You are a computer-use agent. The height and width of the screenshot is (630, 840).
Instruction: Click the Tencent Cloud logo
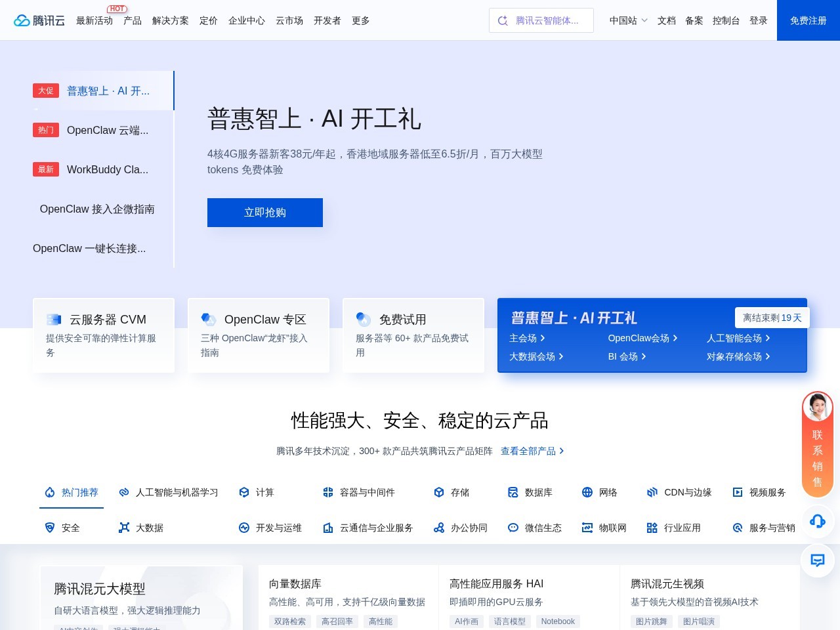click(x=39, y=20)
